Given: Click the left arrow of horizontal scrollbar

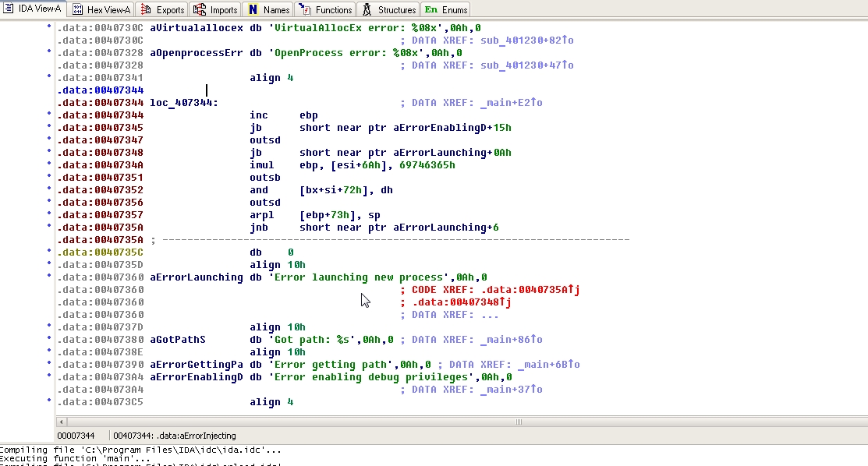Looking at the screenshot, I should (x=63, y=422).
